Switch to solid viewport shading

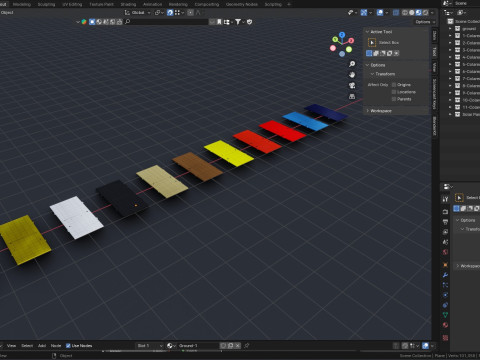coord(412,12)
